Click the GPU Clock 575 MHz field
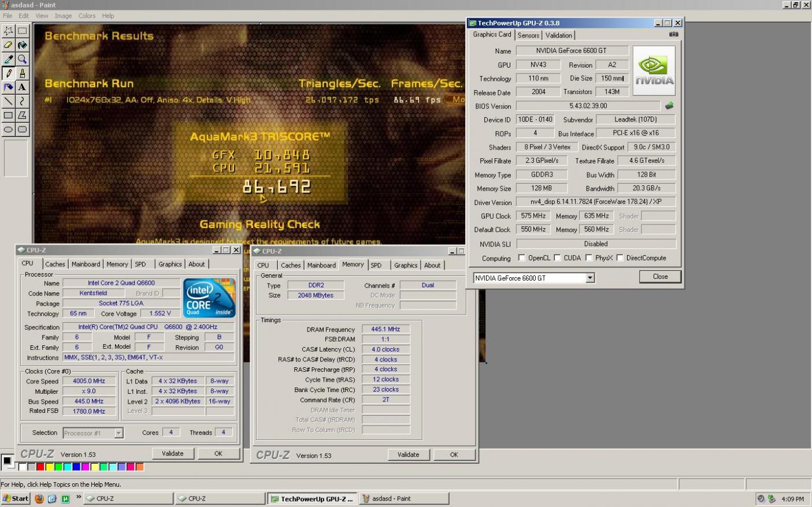Image resolution: width=812 pixels, height=507 pixels. [533, 216]
